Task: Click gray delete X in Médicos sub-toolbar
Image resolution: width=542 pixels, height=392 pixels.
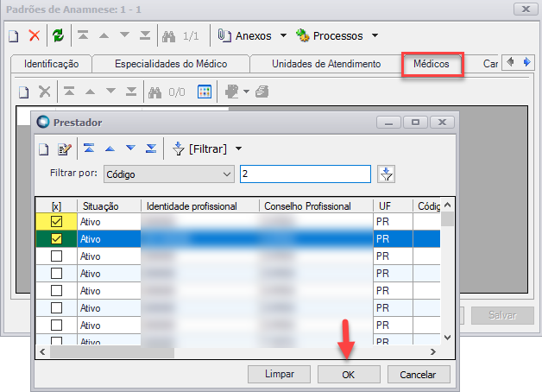Action: [x=45, y=92]
